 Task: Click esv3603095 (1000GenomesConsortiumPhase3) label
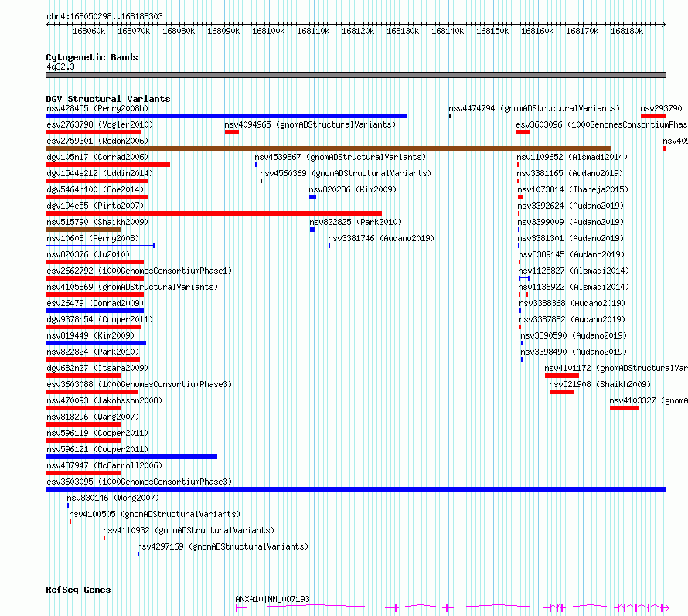click(x=139, y=482)
